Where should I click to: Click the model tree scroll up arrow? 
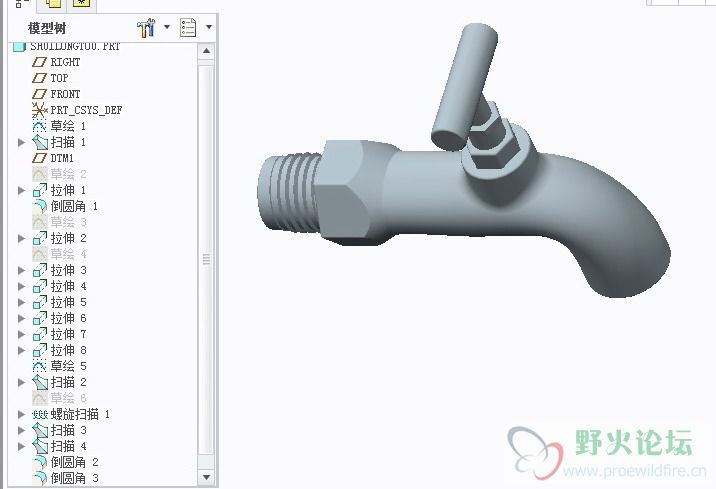pyautogui.click(x=206, y=51)
